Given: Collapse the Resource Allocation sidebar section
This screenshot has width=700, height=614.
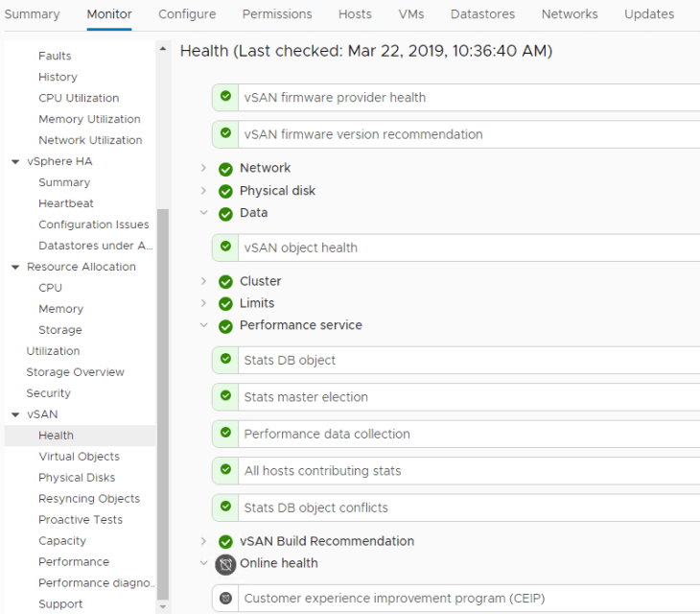Looking at the screenshot, I should (15, 267).
